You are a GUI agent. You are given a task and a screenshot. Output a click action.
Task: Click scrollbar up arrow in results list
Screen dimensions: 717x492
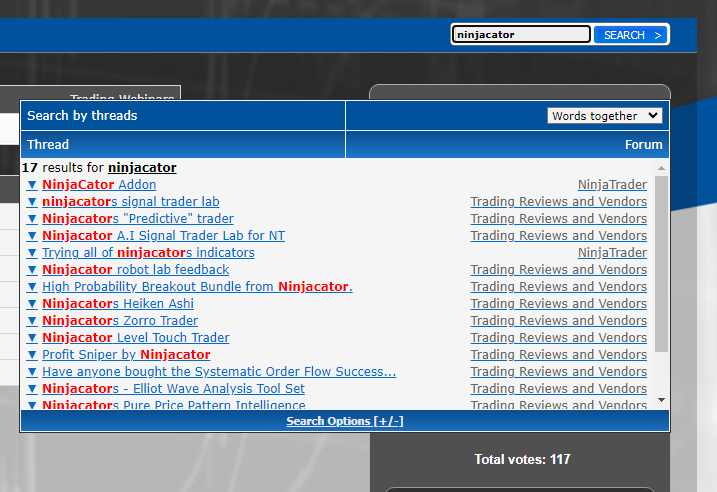tap(661, 168)
